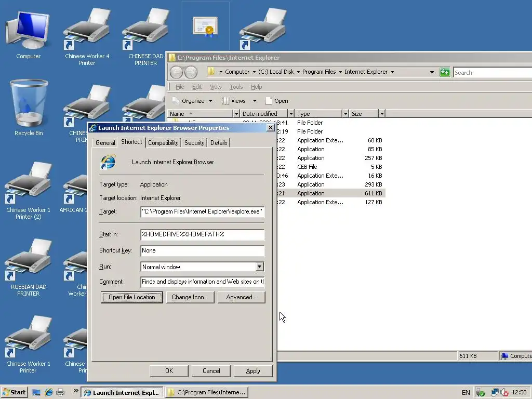Switch to C:\Program Files taskbar button

coord(207,393)
